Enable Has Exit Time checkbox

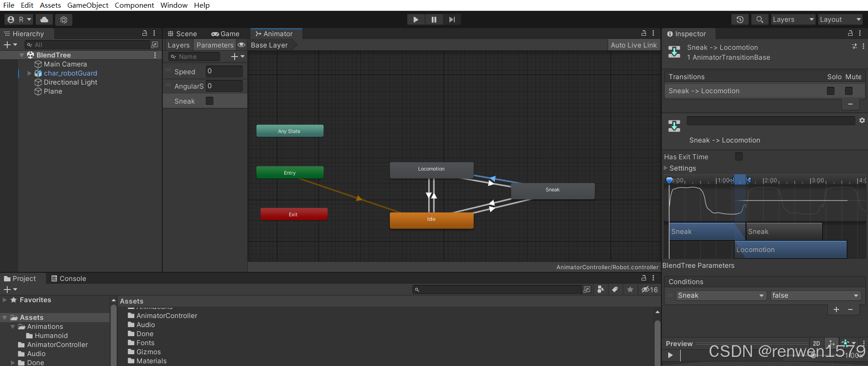tap(739, 157)
